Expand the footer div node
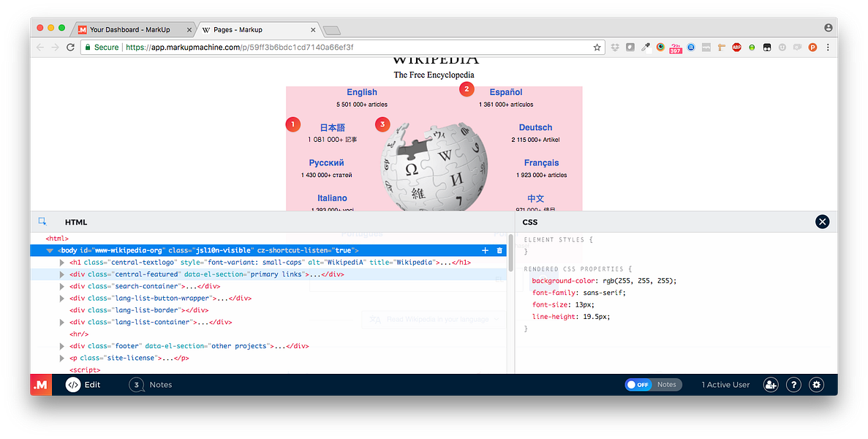The width and height of the screenshot is (868, 439). (x=62, y=346)
